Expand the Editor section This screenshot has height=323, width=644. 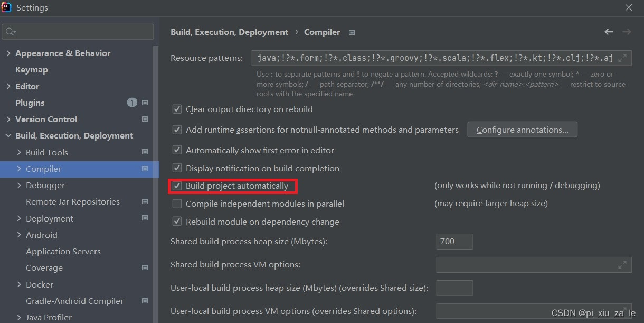tap(8, 86)
